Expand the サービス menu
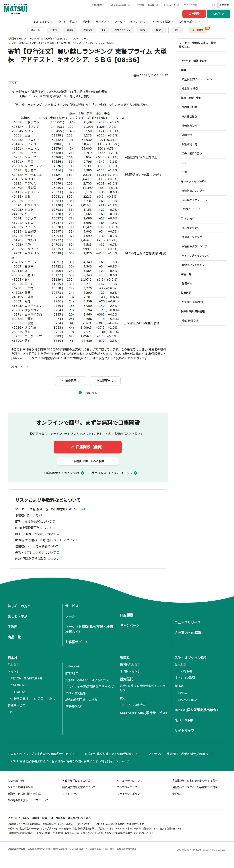234x868 pixels. click(102, 22)
